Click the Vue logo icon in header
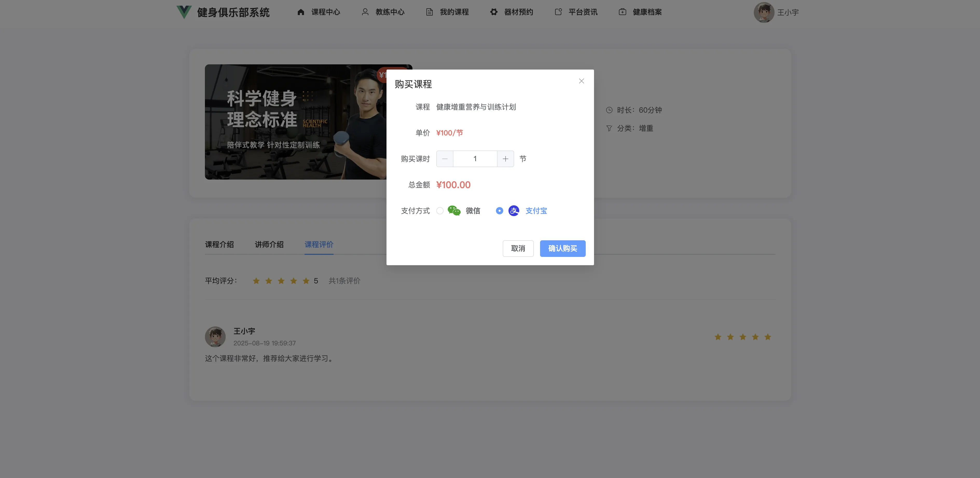 [184, 12]
